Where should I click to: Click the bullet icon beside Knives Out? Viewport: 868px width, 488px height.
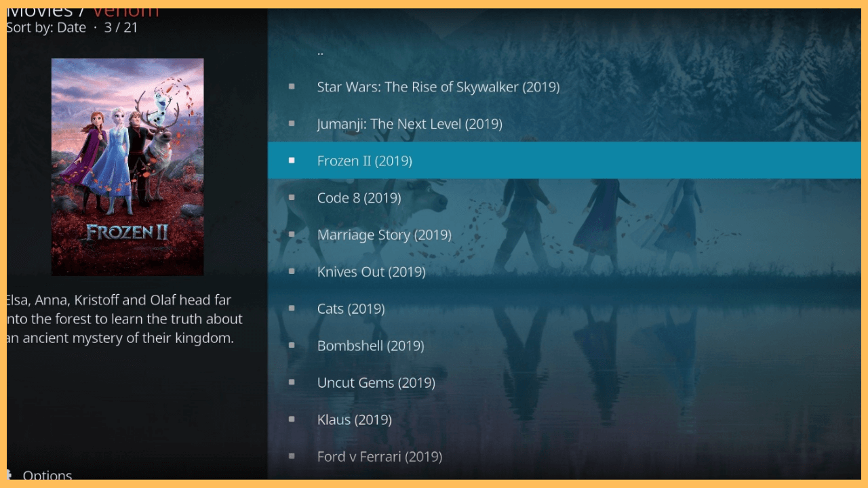pos(292,272)
